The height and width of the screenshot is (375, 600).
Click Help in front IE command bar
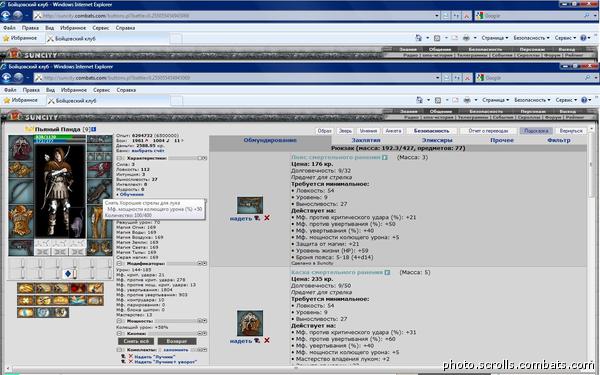coord(584,100)
